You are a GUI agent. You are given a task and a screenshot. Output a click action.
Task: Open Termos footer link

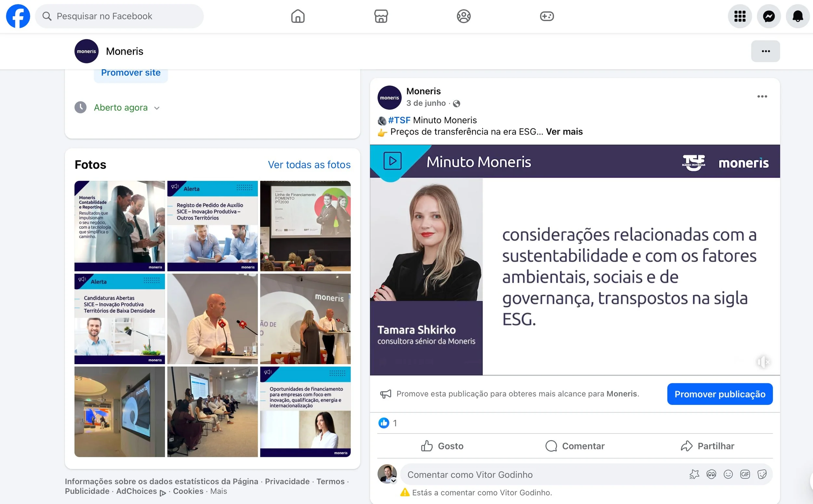click(x=330, y=481)
